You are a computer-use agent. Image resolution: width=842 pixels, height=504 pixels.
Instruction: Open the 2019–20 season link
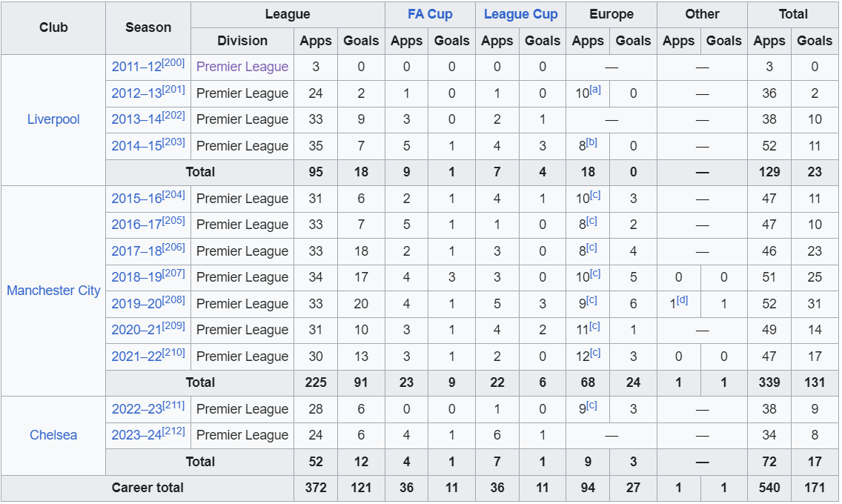[136, 305]
